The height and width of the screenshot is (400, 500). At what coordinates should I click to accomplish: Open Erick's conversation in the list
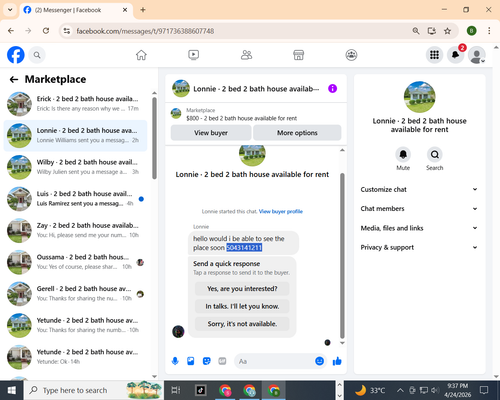pos(75,104)
